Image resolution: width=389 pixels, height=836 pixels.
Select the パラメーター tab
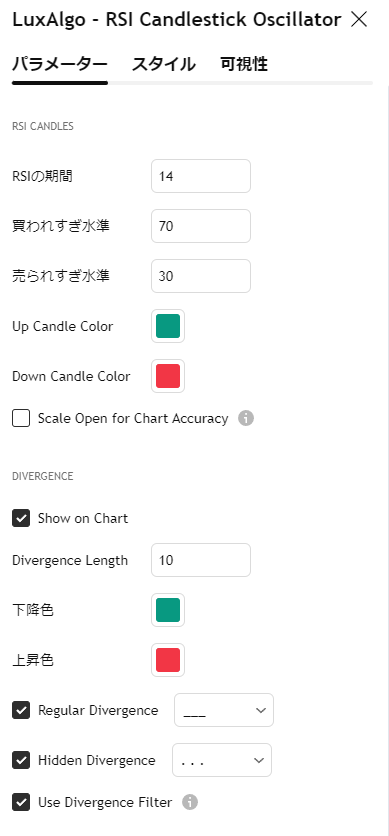[x=60, y=65]
